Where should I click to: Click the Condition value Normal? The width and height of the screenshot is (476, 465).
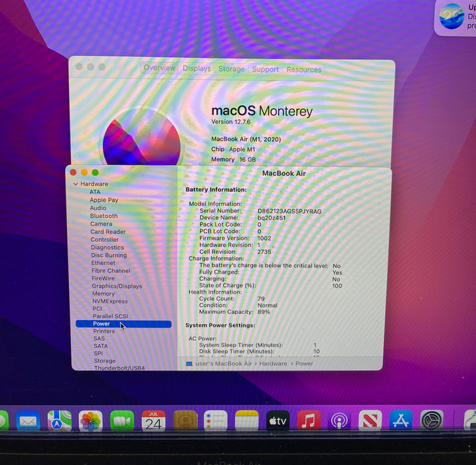tap(267, 306)
